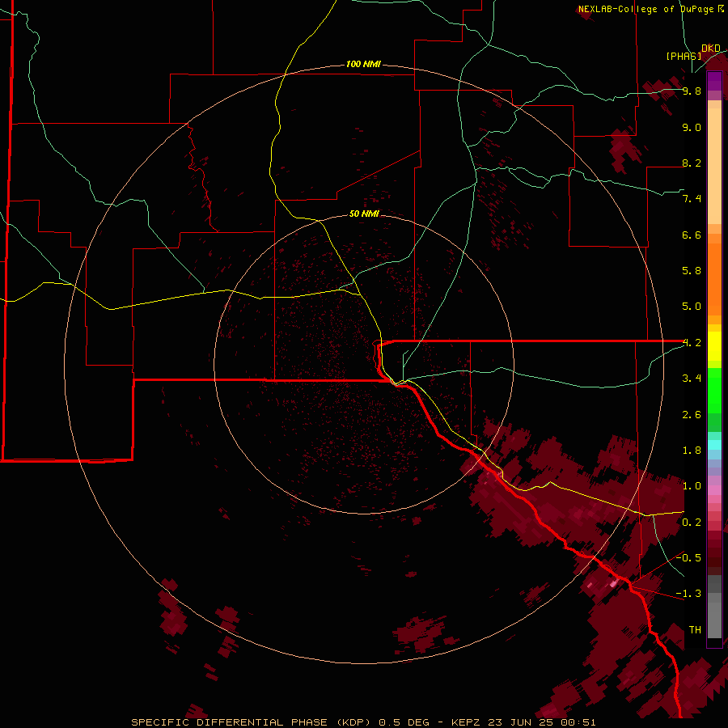Pick the gray segment of the color bar
Image resolution: width=728 pixels, height=728 pixels.
(714, 607)
